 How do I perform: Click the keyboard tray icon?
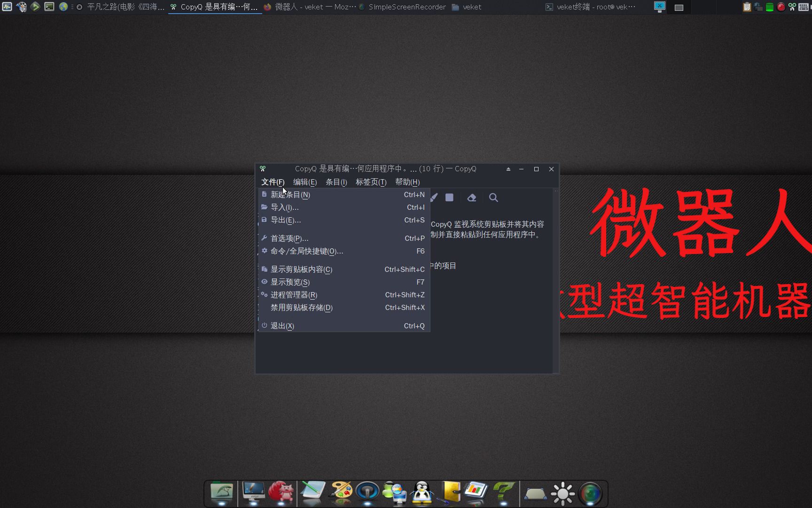click(804, 7)
